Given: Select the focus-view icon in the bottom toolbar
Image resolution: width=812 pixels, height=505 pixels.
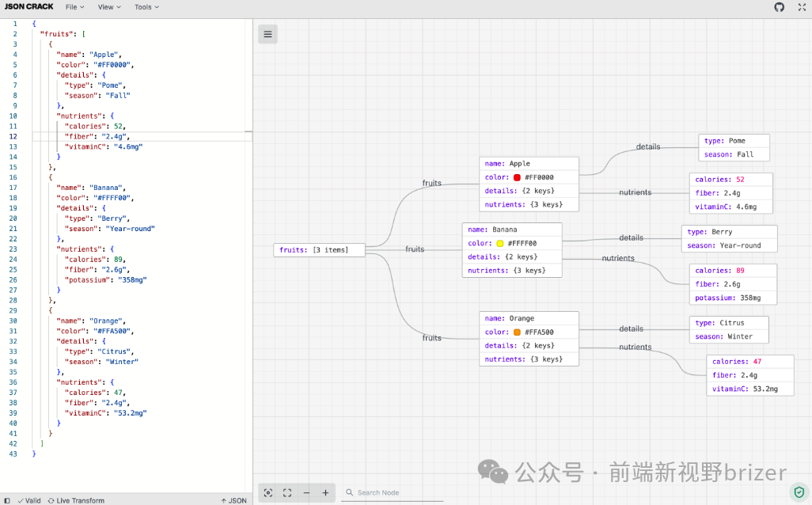Looking at the screenshot, I should 267,492.
